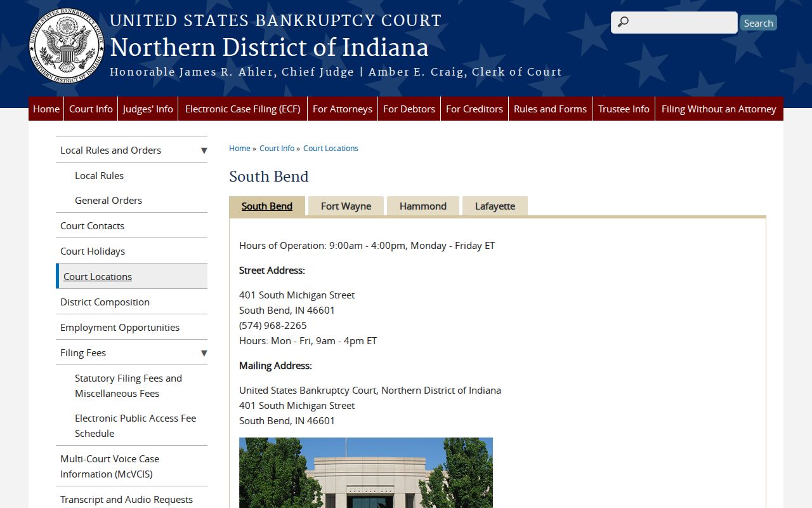Open Transcript and Audio Requests link
Image resolution: width=812 pixels, height=508 pixels.
126,500
